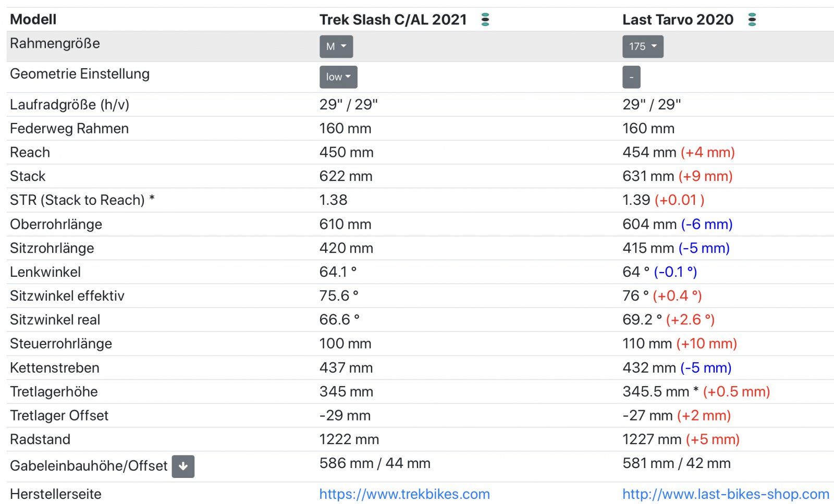
Task: Click the down-arrow icon next to Gabeleinbauhöhe/Offset
Action: [183, 466]
